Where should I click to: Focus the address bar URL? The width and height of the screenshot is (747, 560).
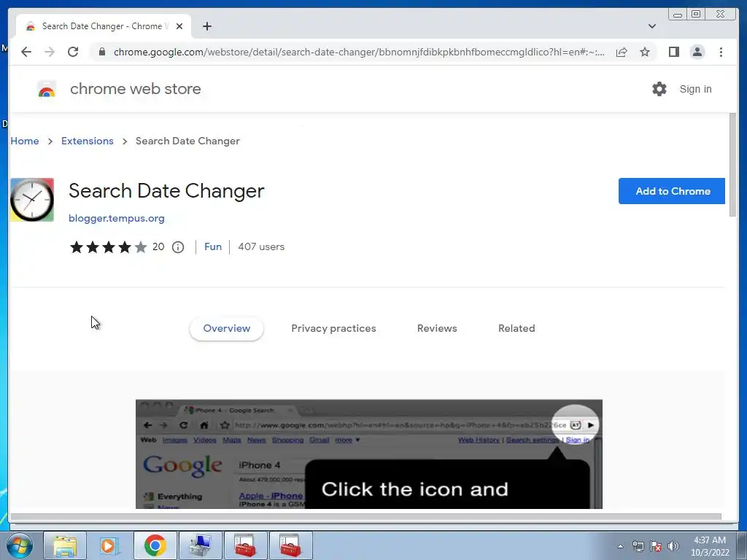pos(359,52)
